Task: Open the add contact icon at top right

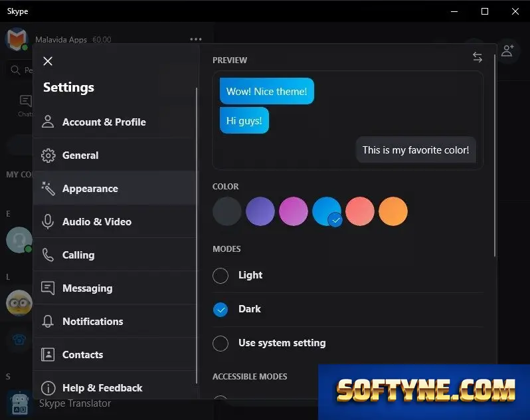Action: (x=507, y=51)
